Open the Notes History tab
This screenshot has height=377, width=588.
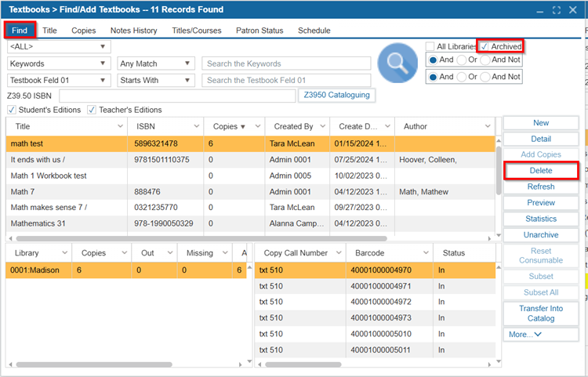(133, 31)
